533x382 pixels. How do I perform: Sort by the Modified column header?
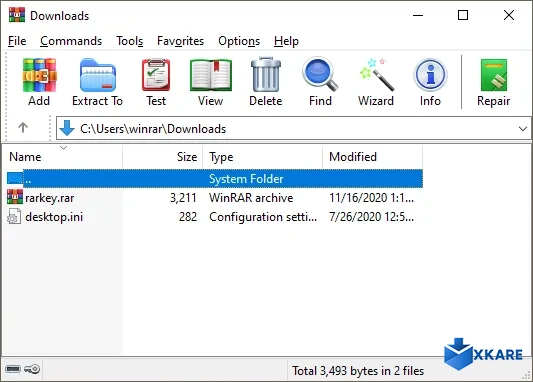point(373,157)
